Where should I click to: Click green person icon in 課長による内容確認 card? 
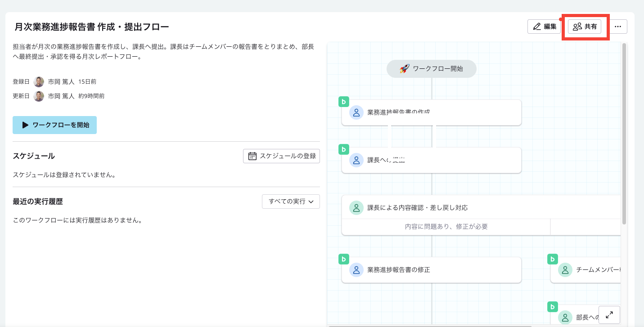(356, 208)
